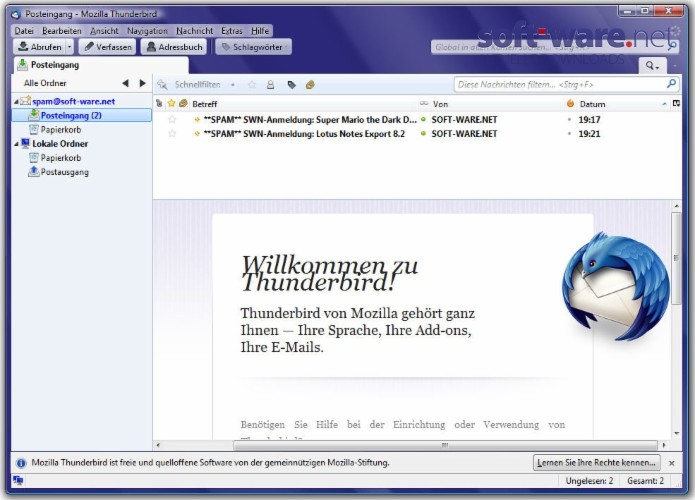Click the scroll right arrow in preview
Screen dimensions: 695x500
664,445
